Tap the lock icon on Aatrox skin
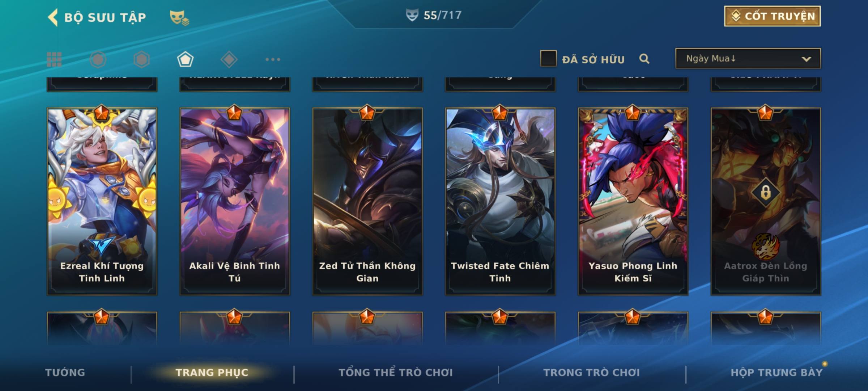The width and height of the screenshot is (868, 391). (766, 193)
